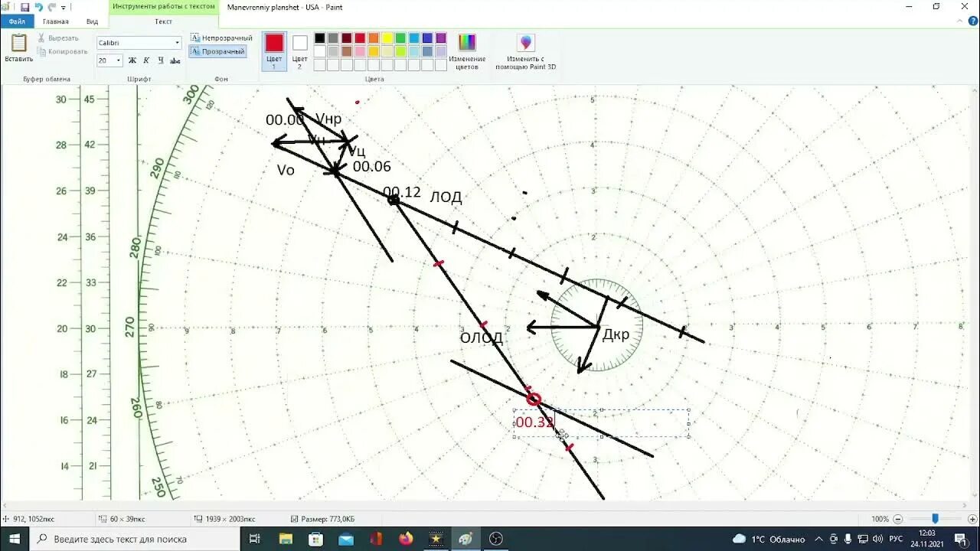Open Microsoft Store from the taskbar
Screen dimensions: 980x551
click(315, 539)
